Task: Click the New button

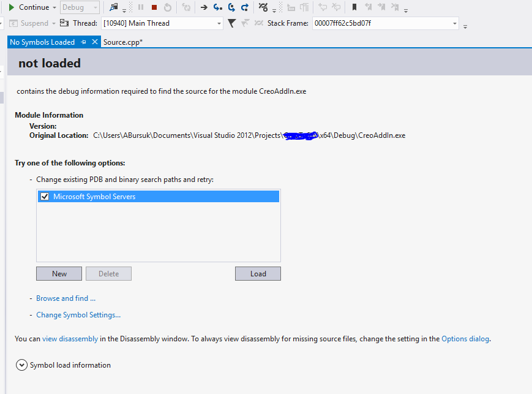Action: 59,273
